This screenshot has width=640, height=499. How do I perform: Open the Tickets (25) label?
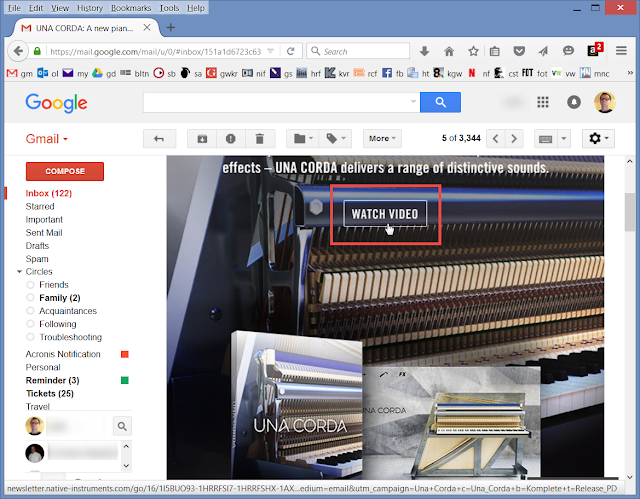click(50, 393)
